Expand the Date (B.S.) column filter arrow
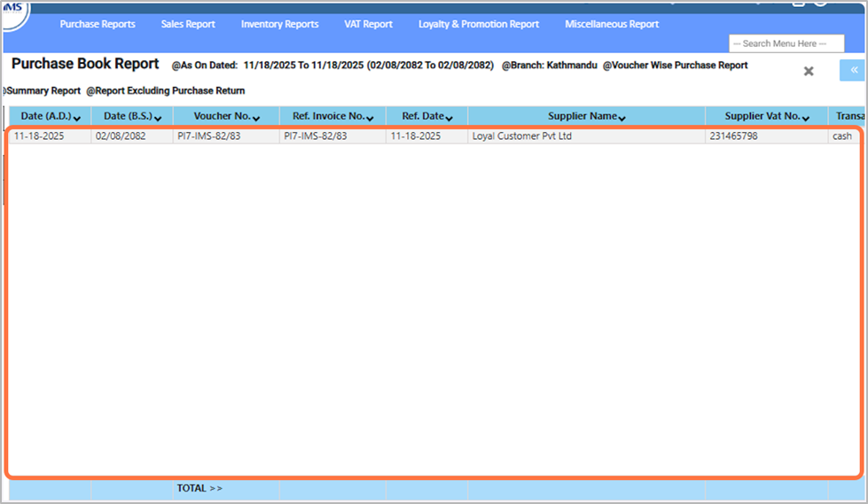Viewport: 868px width, 504px height. 158,118
